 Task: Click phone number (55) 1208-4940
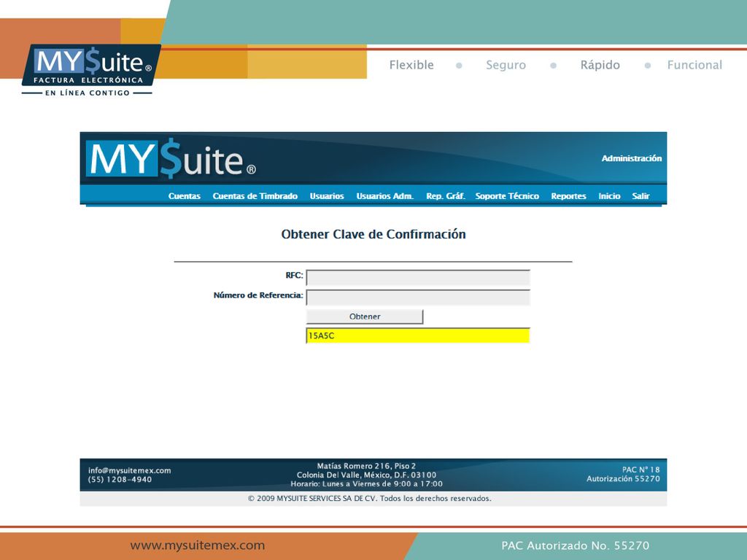coord(120,480)
